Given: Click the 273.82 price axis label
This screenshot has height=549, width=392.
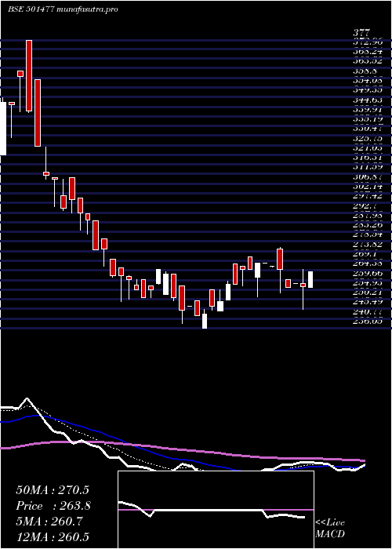Looking at the screenshot, I should 367,245.
